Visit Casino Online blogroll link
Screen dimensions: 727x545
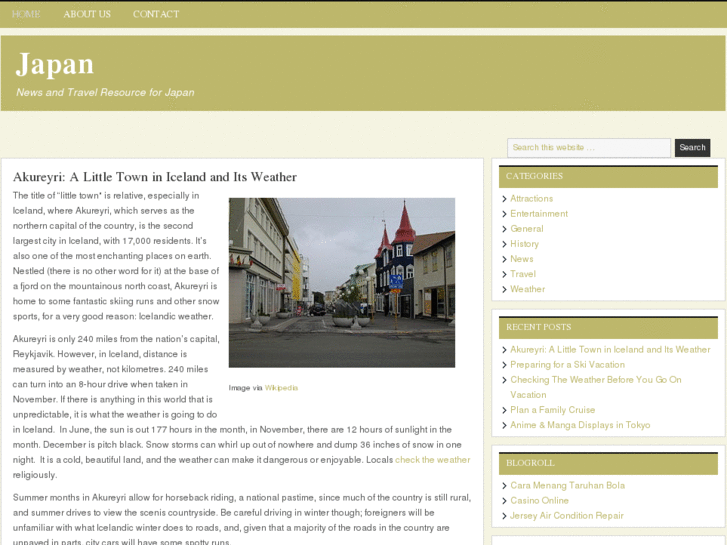[x=539, y=501]
